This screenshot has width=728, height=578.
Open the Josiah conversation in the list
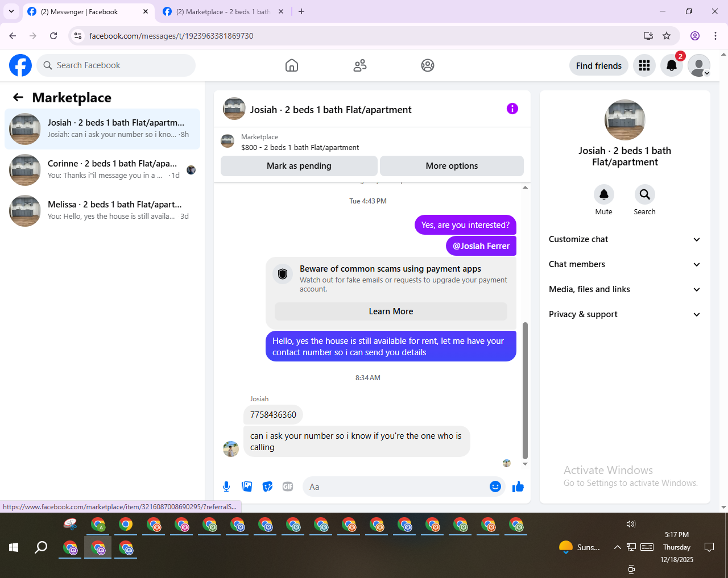[x=102, y=129]
